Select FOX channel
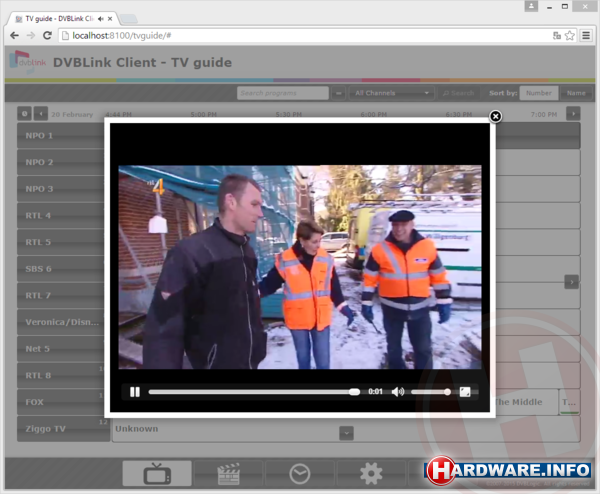 point(60,402)
